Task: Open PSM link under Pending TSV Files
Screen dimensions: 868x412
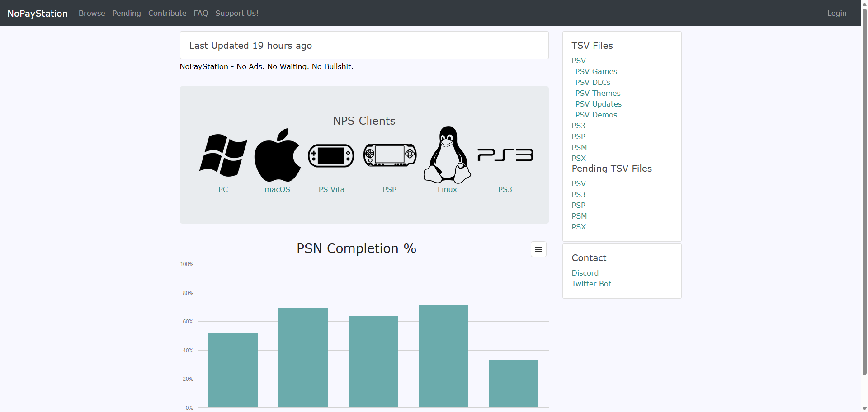Action: (x=580, y=216)
